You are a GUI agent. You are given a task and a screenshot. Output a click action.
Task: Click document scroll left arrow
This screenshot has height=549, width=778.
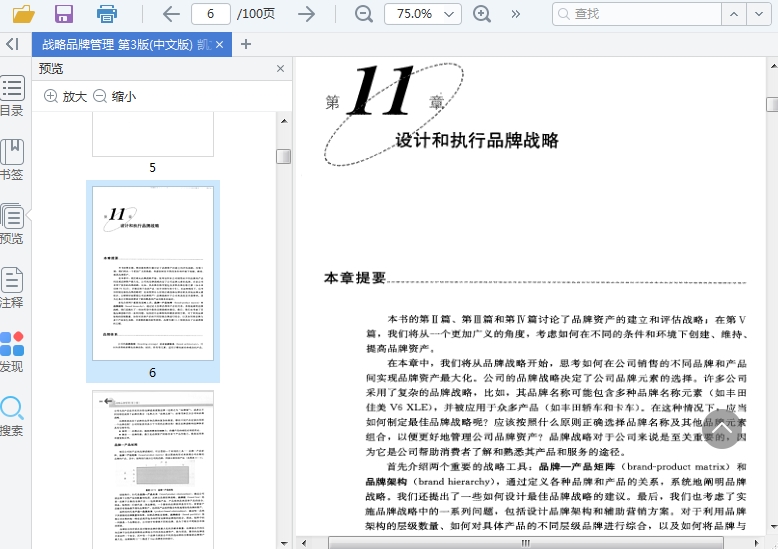point(304,543)
